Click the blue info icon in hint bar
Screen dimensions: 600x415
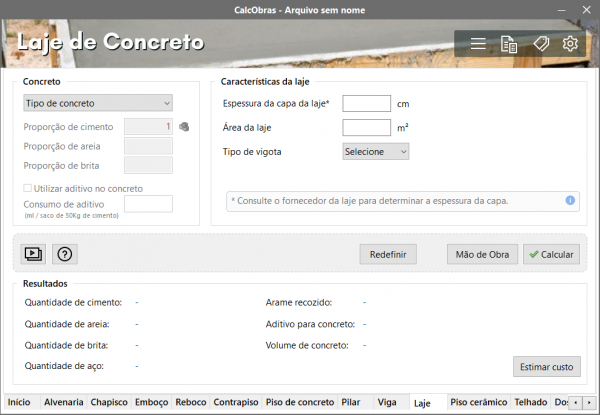[570, 200]
